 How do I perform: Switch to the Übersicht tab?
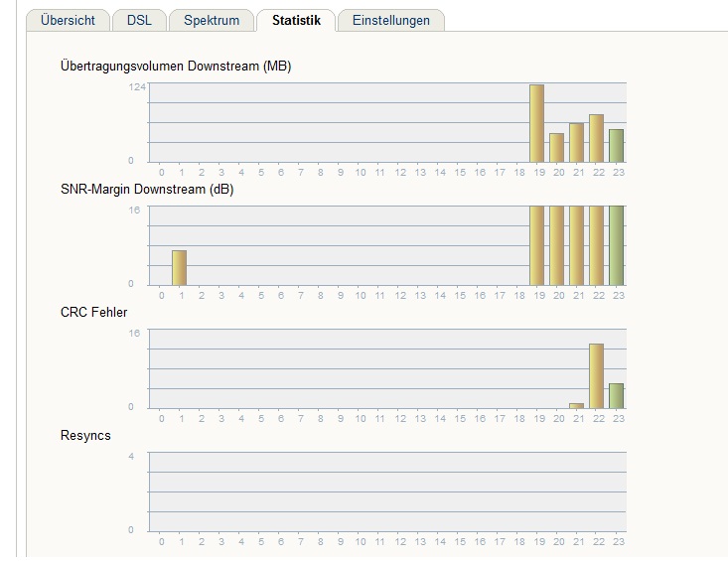coord(68,21)
